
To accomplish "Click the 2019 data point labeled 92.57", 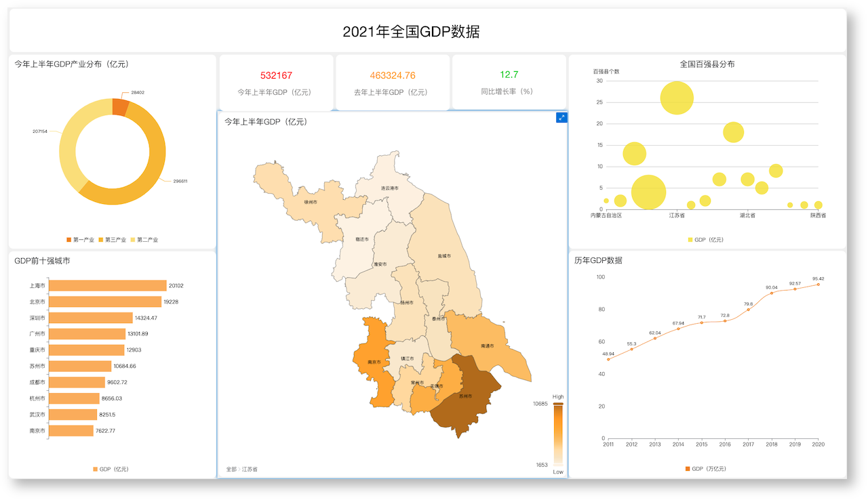I will point(795,289).
